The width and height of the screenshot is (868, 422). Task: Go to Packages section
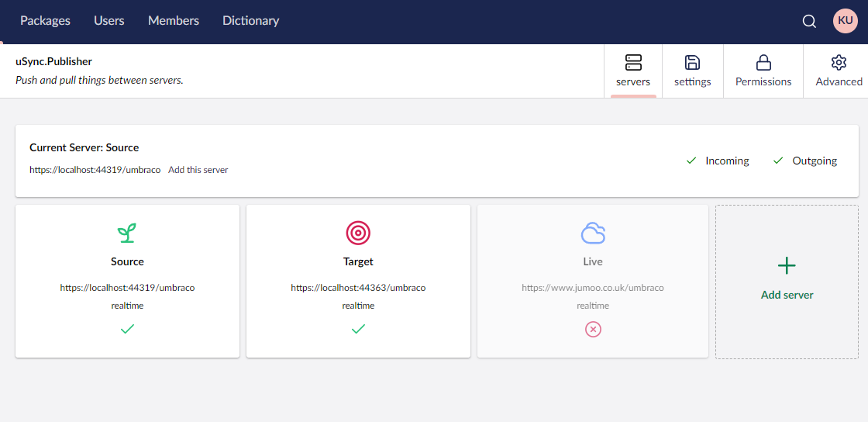[x=45, y=21]
